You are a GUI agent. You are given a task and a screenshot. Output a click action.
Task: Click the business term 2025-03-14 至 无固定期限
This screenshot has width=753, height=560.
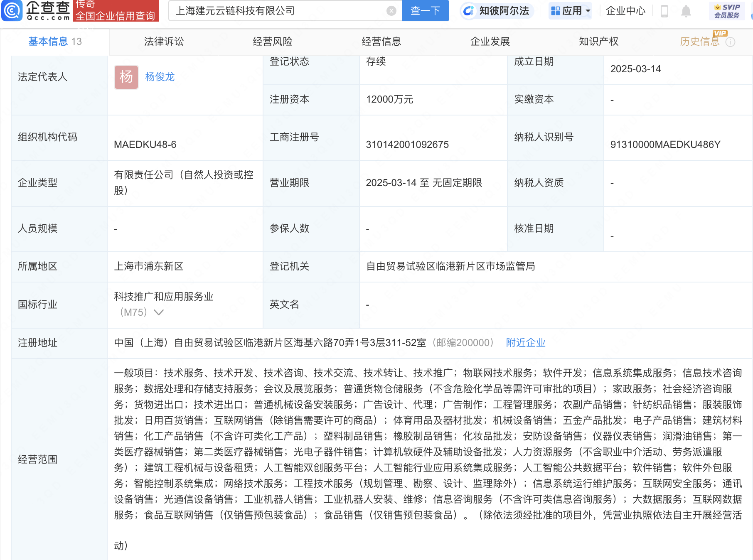point(424,183)
